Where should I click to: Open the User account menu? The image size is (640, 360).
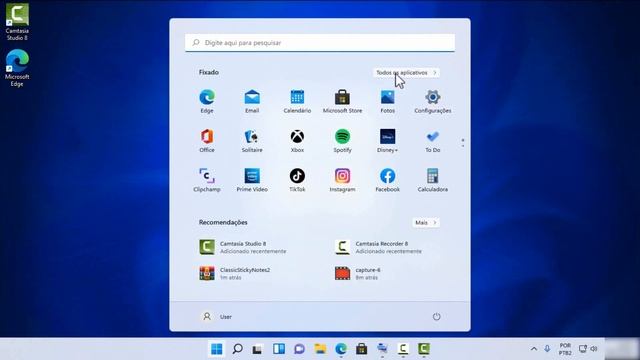coord(217,316)
